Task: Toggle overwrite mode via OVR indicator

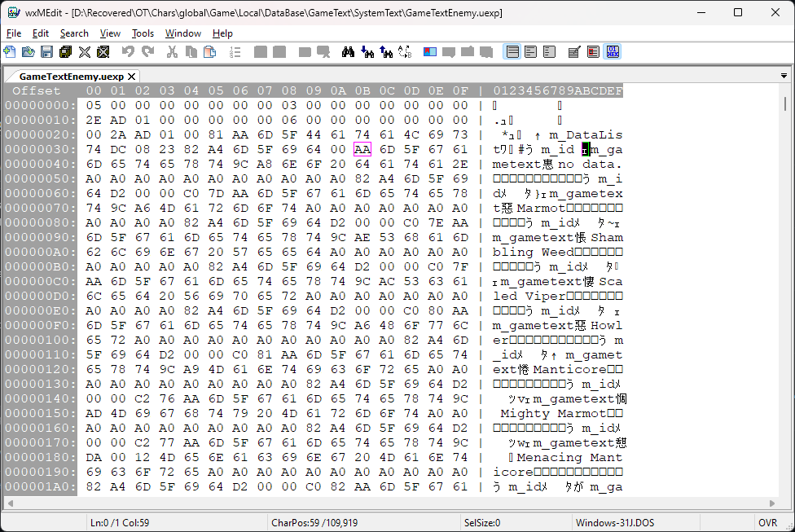Action: [767, 522]
